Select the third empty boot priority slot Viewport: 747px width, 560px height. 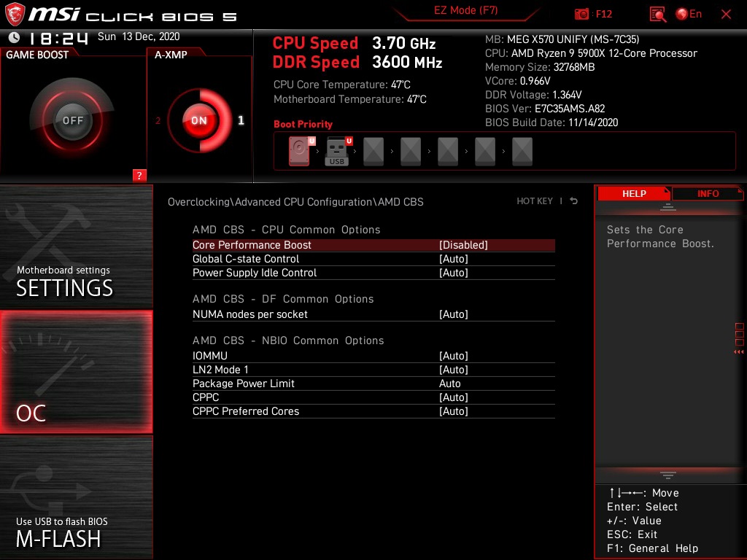click(373, 152)
